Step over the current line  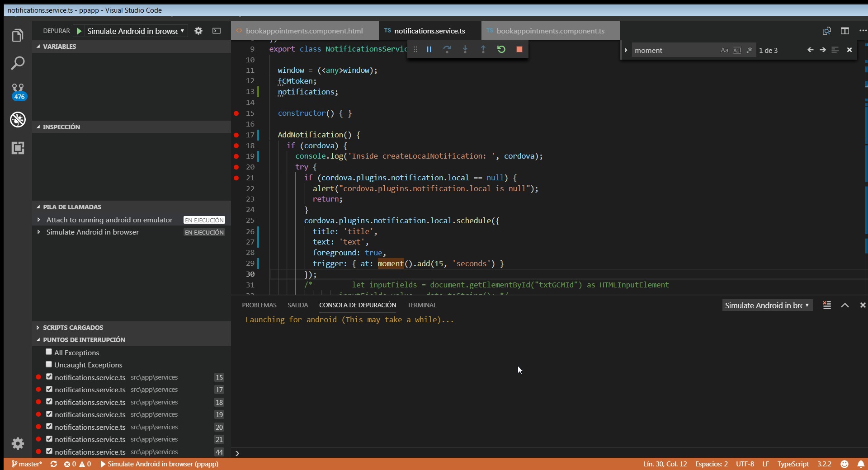pyautogui.click(x=447, y=49)
